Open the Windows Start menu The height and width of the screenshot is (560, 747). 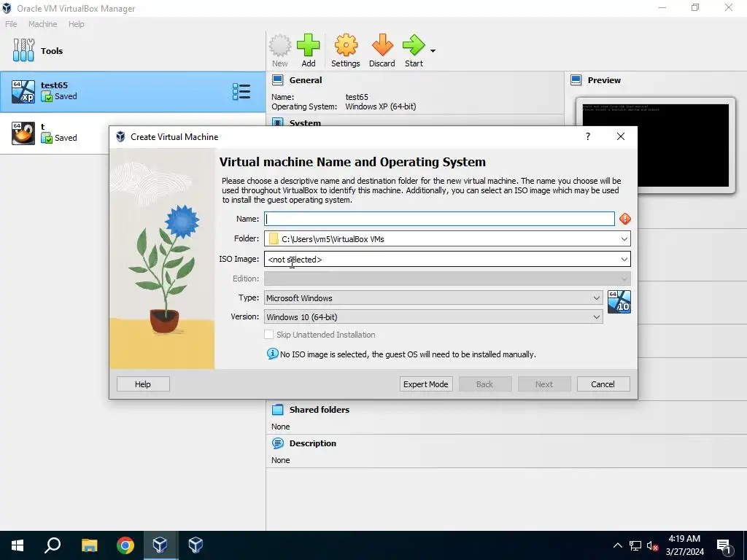[18, 545]
